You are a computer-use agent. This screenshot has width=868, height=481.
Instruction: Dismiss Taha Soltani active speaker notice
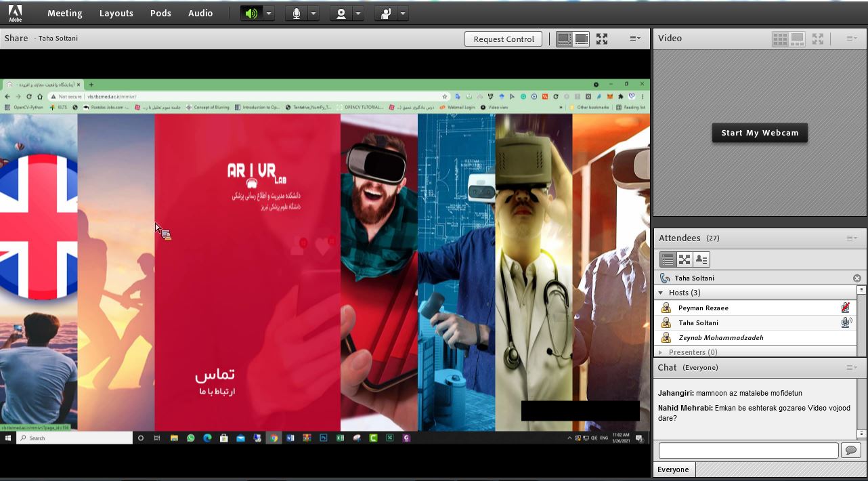(857, 278)
